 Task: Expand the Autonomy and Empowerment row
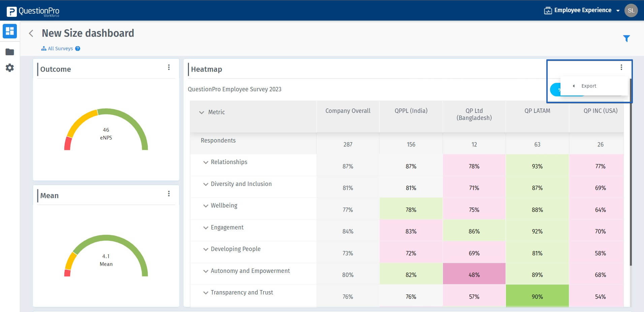[x=205, y=271]
